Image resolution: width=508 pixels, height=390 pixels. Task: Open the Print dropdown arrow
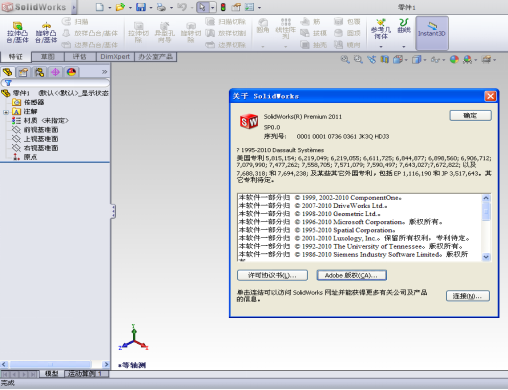point(171,7)
